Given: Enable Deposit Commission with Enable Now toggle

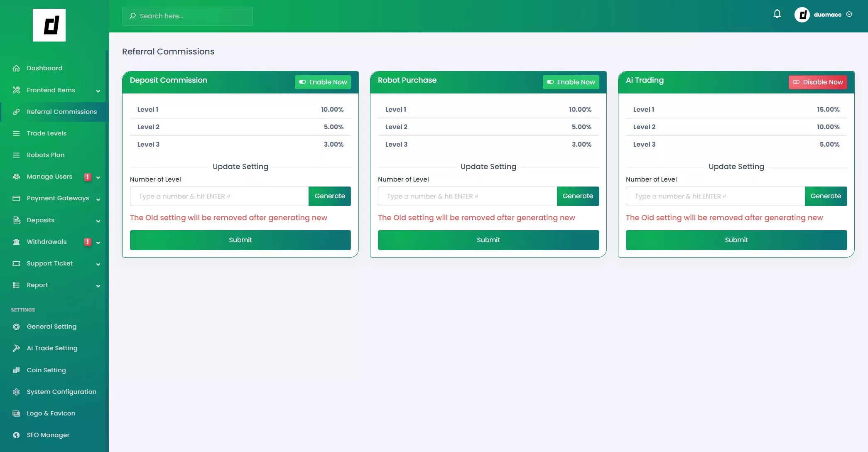Looking at the screenshot, I should click(323, 82).
